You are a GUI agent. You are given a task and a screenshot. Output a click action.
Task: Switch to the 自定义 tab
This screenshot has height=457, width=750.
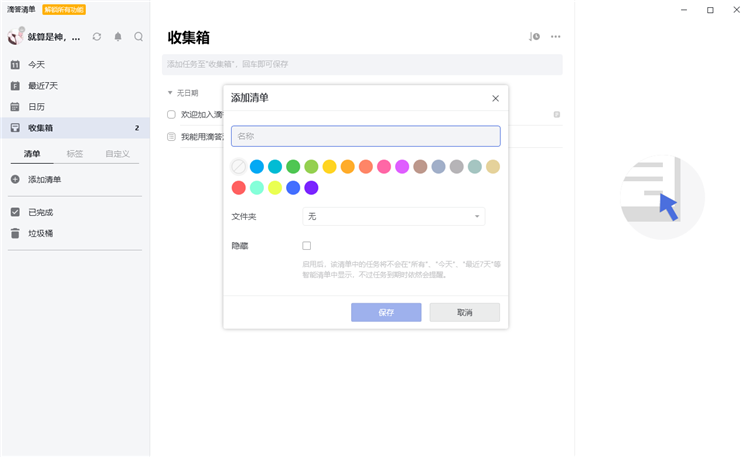pos(118,154)
